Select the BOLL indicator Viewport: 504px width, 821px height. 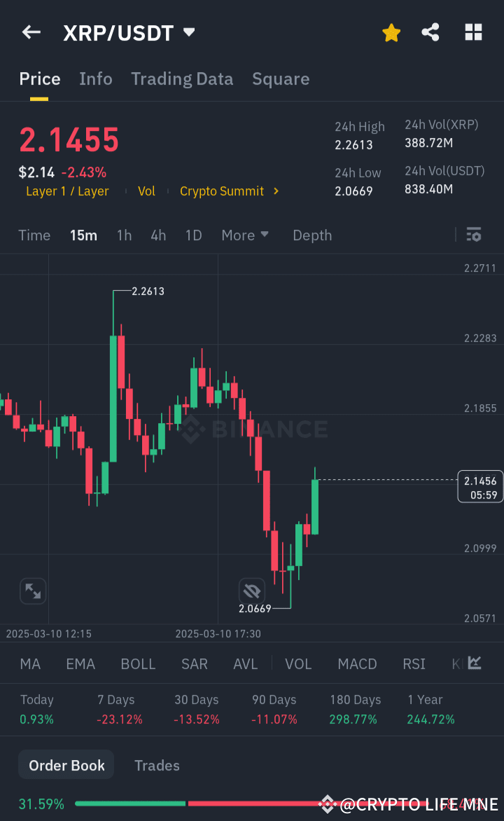pos(138,663)
